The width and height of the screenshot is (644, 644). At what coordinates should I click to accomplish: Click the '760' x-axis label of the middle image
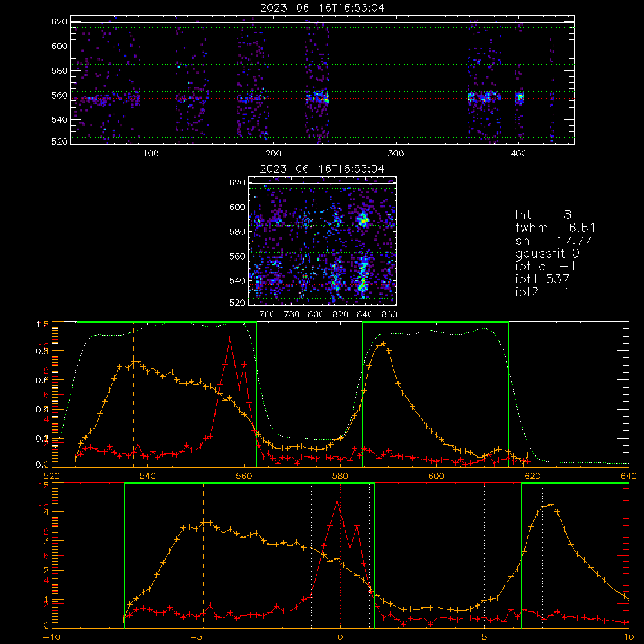(267, 315)
